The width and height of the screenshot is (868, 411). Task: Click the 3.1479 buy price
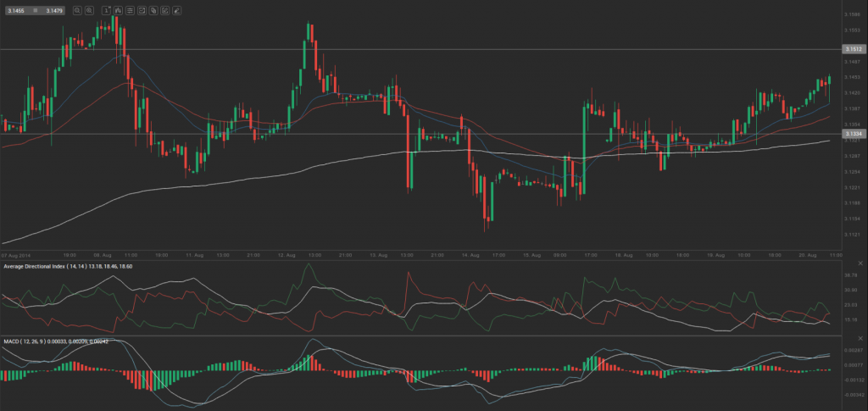[x=52, y=11]
